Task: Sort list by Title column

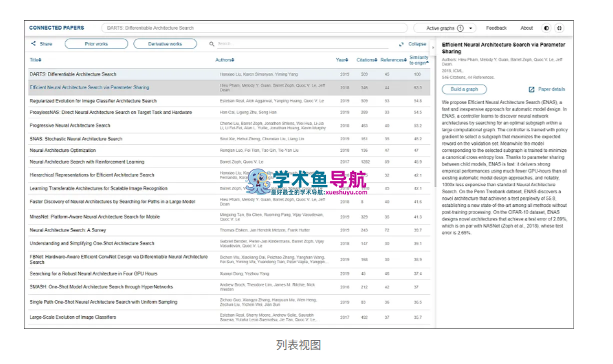Action: point(35,60)
